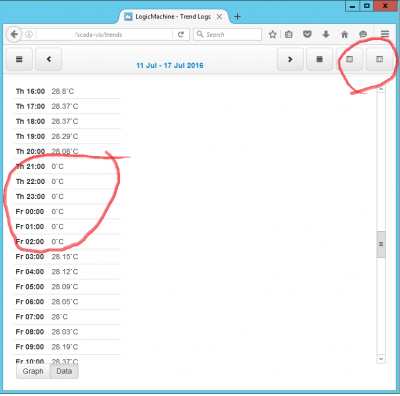This screenshot has width=400, height=396.
Task: Select the Fr 05:00 28.09°C row
Action: tap(67, 287)
